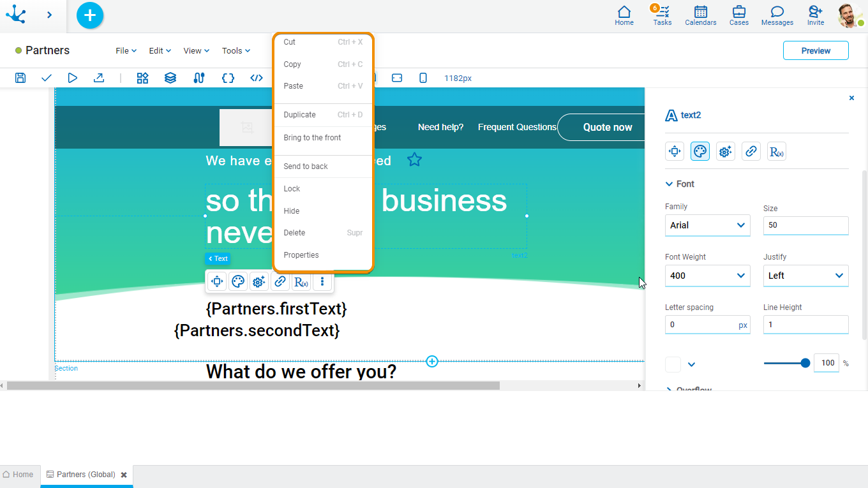Save the page with the toolbar floppy icon
The image size is (868, 488).
tap(20, 78)
